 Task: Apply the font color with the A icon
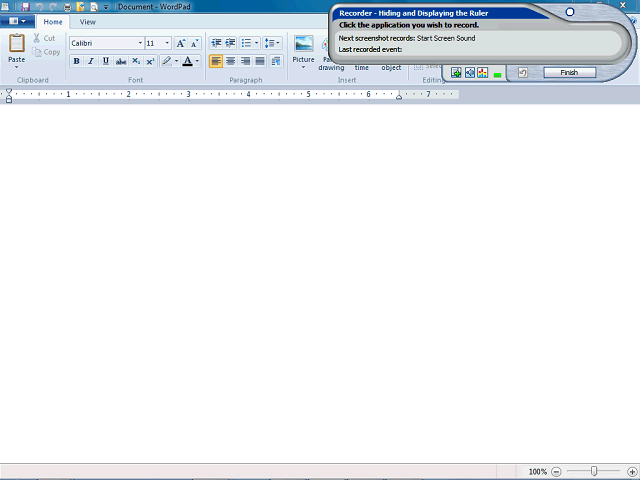187,61
